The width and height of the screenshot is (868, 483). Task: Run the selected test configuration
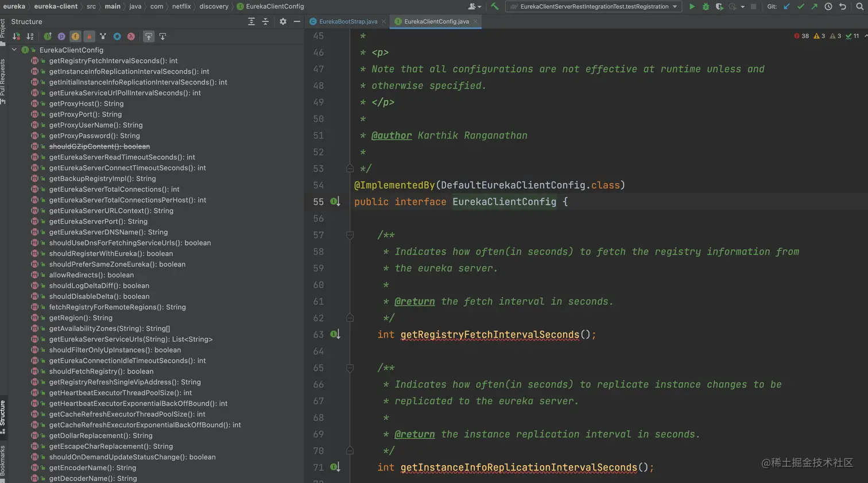(x=692, y=6)
